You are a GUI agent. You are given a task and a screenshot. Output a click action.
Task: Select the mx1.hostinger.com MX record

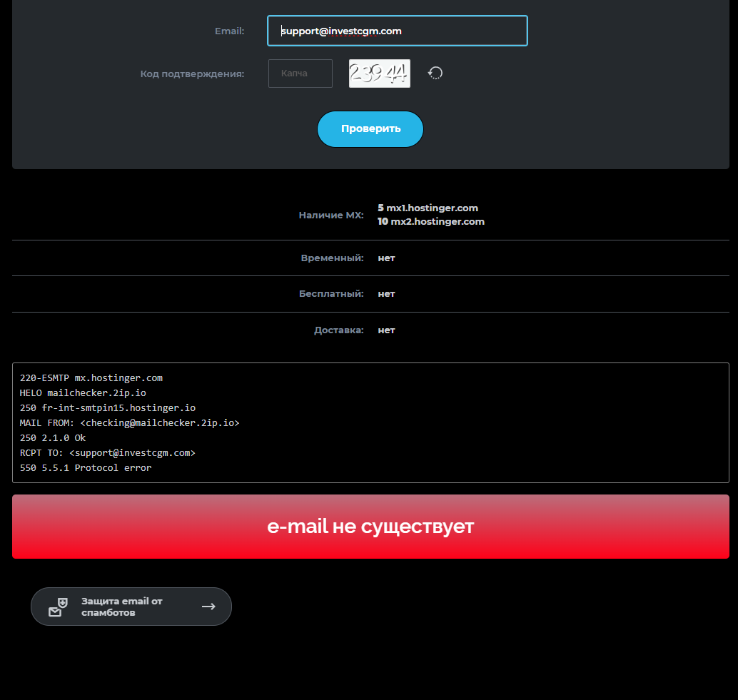[x=432, y=208]
